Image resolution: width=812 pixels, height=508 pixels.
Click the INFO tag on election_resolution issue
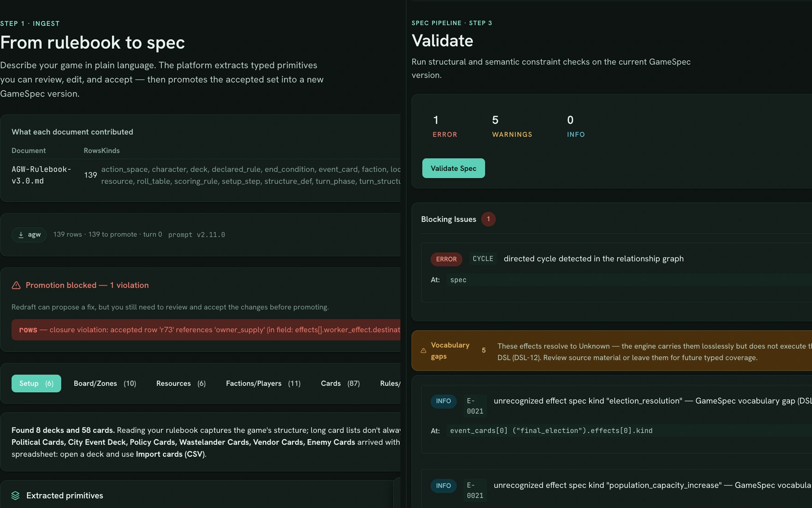(443, 401)
